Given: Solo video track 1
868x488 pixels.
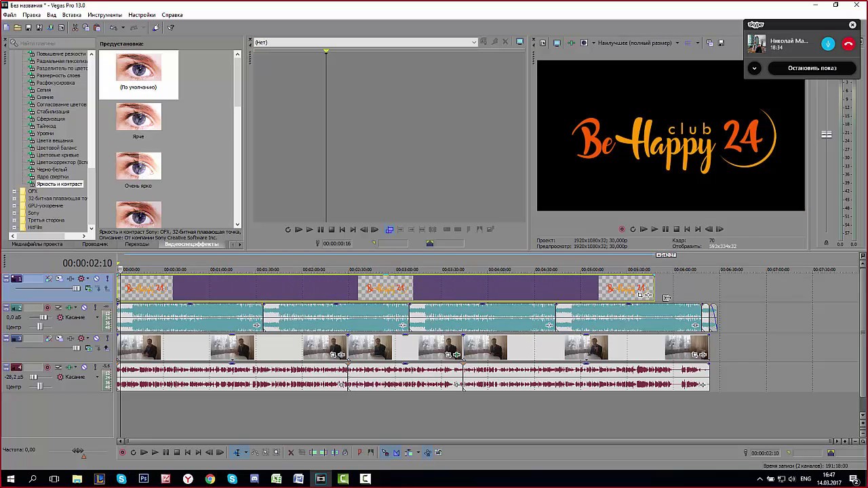Looking at the screenshot, I should (106, 279).
